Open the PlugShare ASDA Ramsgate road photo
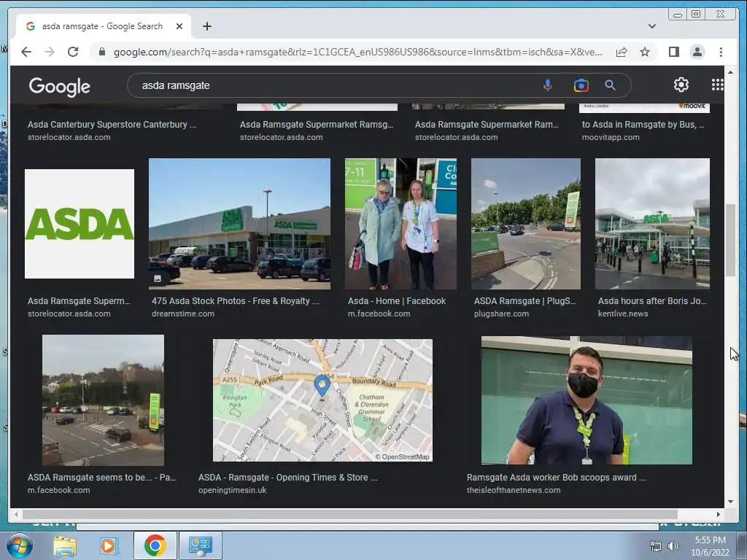Image resolution: width=747 pixels, height=560 pixels. pos(526,224)
